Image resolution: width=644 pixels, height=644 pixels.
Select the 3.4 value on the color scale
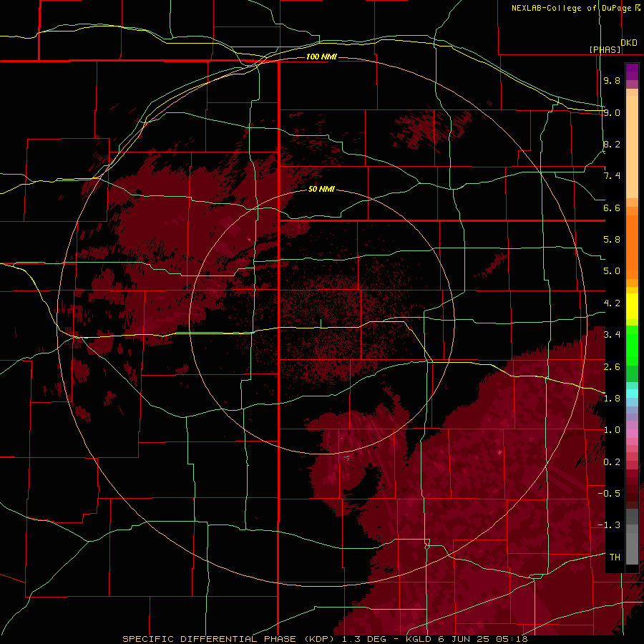pyautogui.click(x=612, y=335)
